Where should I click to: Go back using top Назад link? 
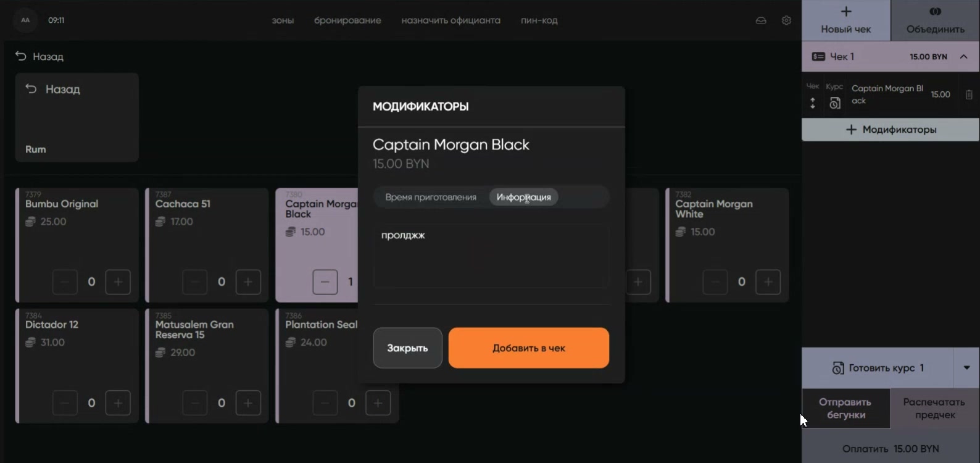[x=39, y=57]
